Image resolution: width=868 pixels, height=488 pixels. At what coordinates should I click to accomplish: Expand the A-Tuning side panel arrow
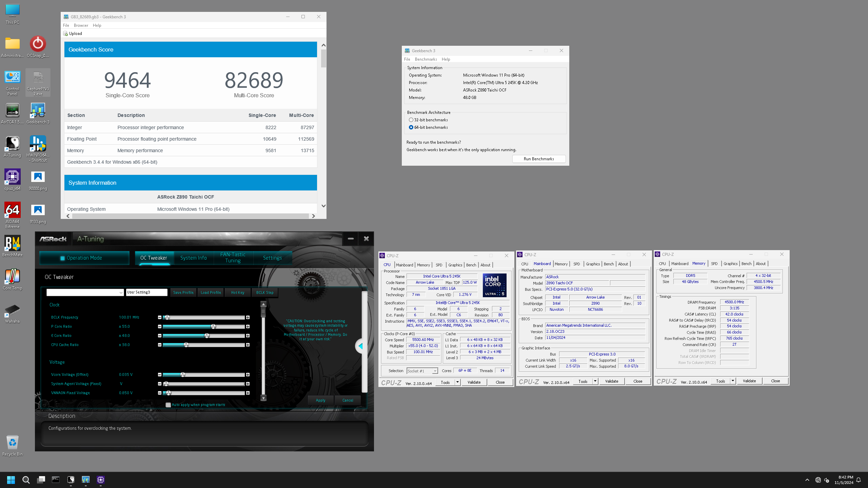360,346
